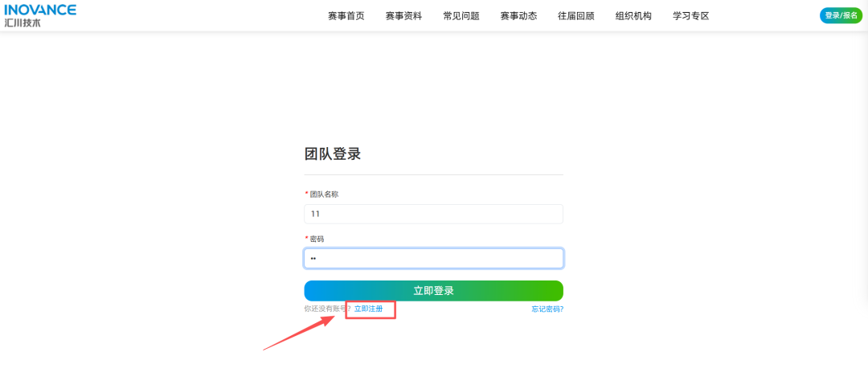Visit the 学习专区 page

(x=690, y=16)
